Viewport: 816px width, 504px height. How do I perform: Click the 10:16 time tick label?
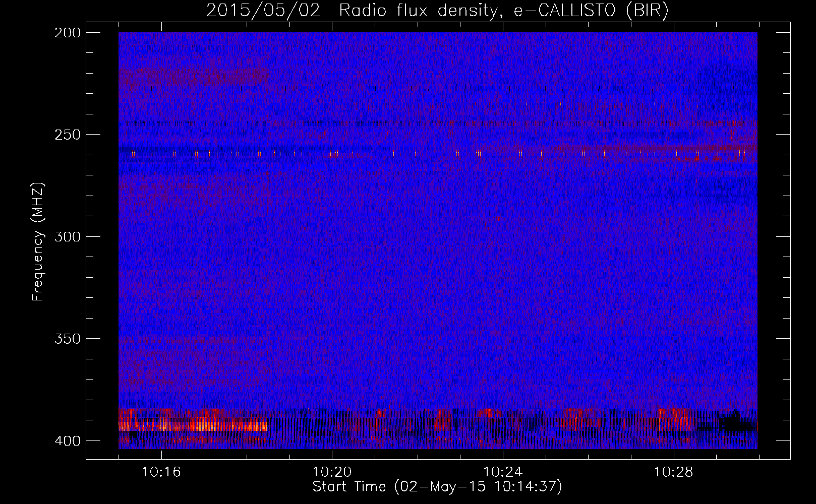click(161, 472)
